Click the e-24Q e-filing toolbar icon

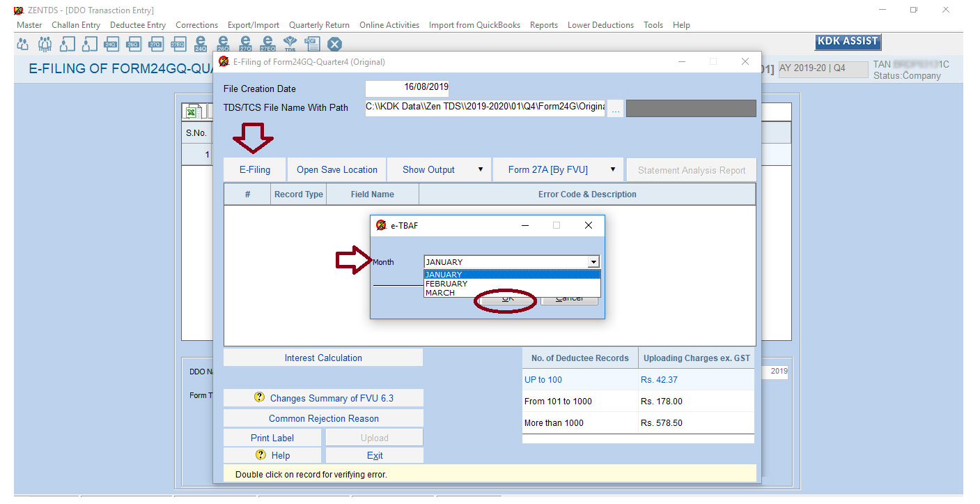pos(201,44)
